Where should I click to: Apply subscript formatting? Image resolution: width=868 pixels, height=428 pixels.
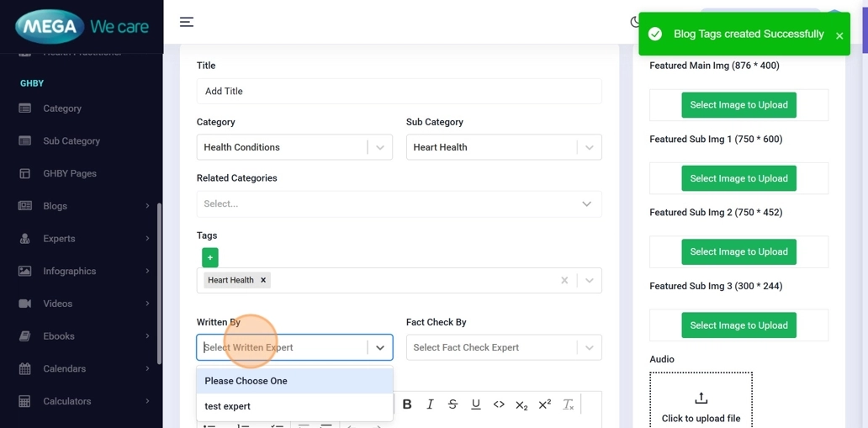[521, 405]
